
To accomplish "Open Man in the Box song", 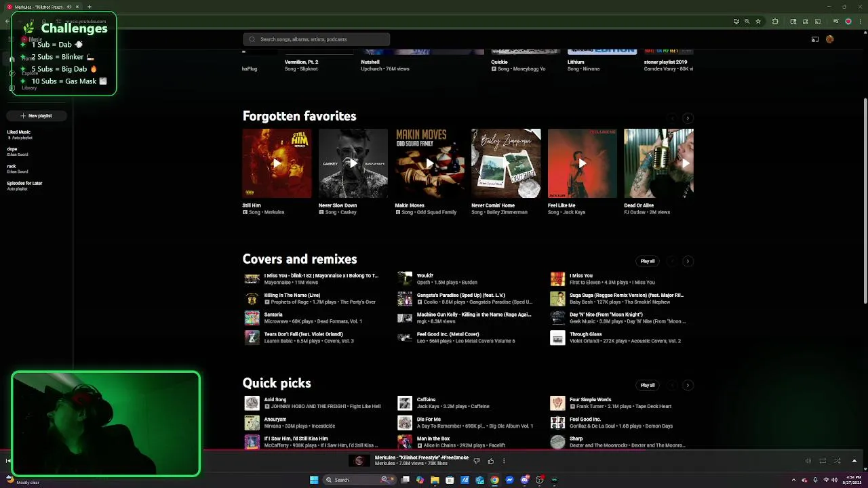I will tap(433, 439).
